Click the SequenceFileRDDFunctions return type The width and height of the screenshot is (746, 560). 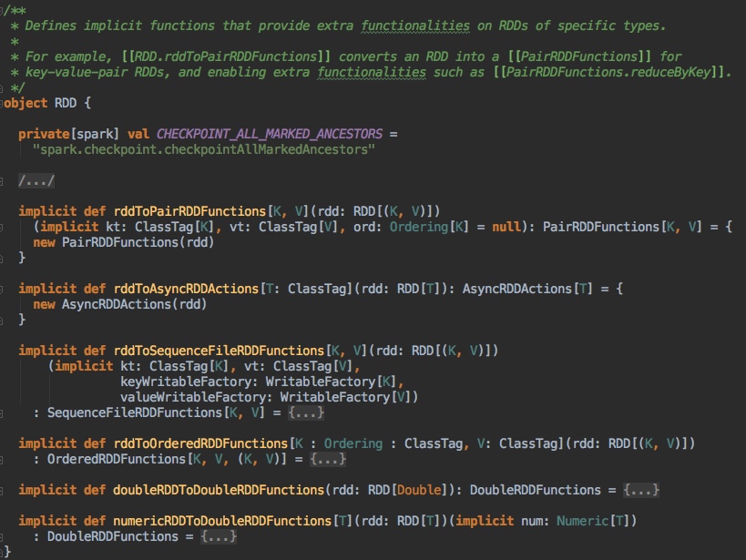[135, 412]
